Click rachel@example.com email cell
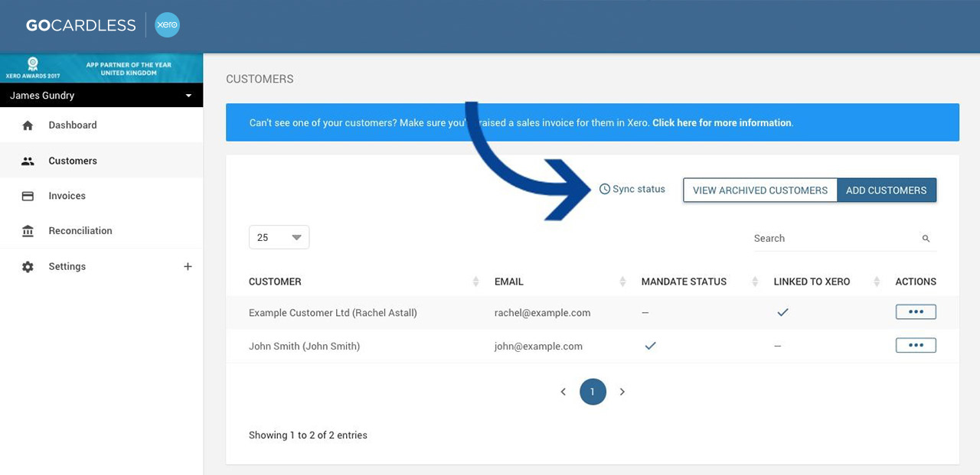Viewport: 980px width, 475px height. 542,313
